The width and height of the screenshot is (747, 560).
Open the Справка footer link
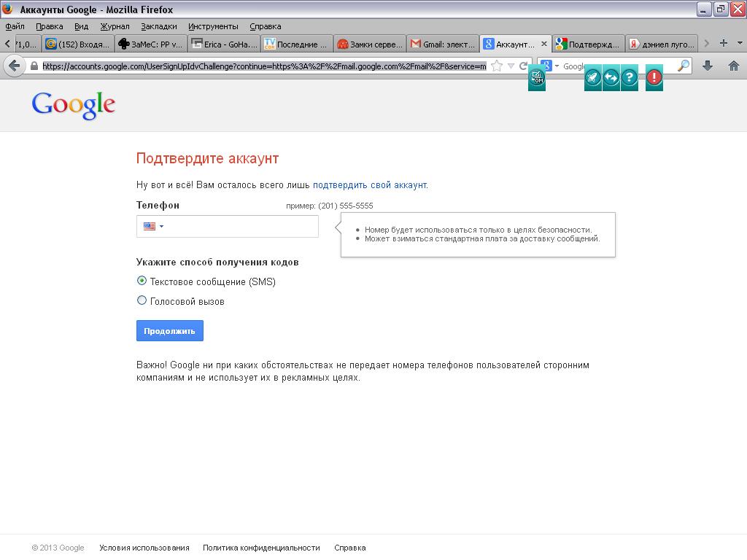pos(350,548)
